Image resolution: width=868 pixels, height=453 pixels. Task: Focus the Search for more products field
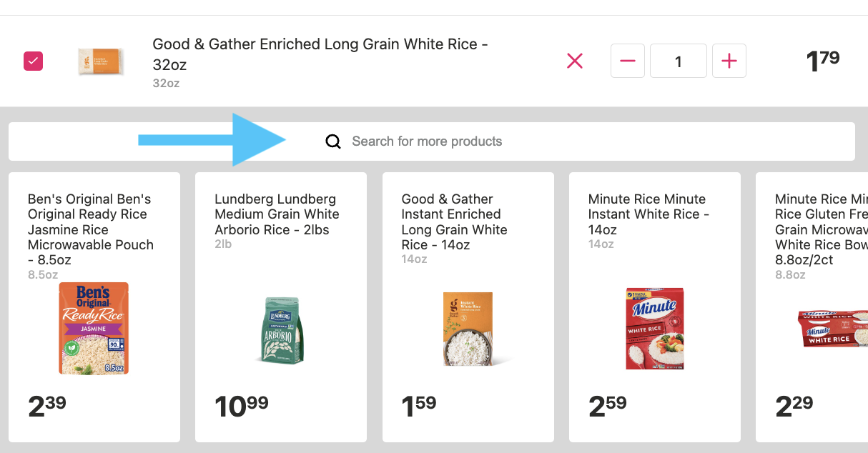[x=432, y=141]
